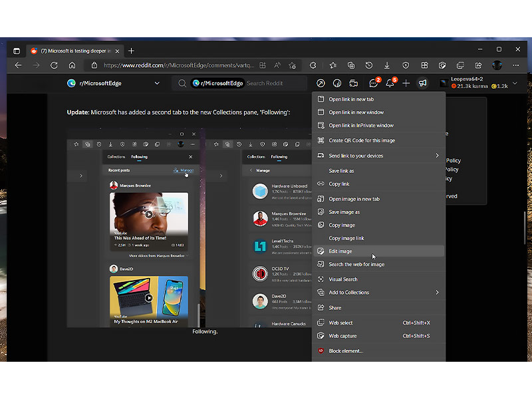Select Share in the context menu
Viewport: 532px width, 399px height.
(378, 308)
